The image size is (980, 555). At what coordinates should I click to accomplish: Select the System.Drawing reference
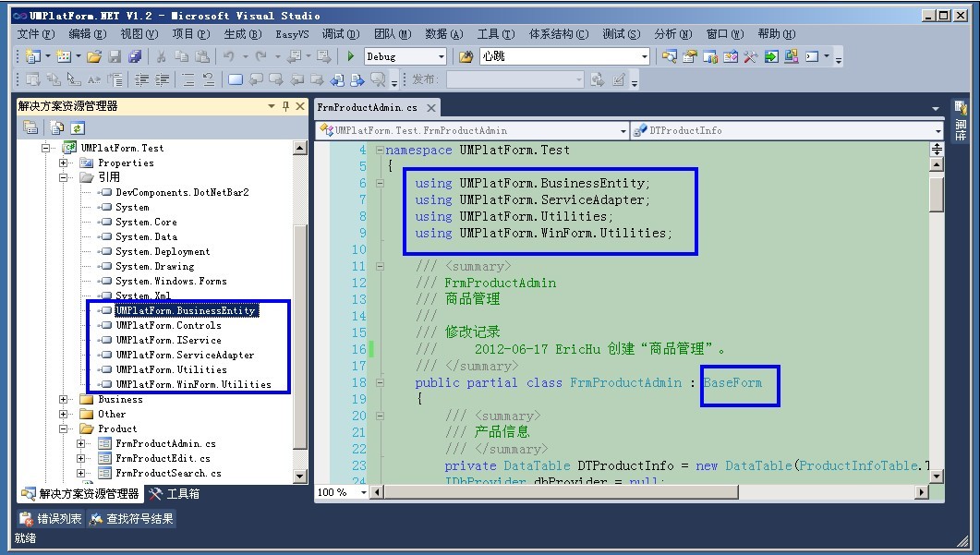pos(154,266)
